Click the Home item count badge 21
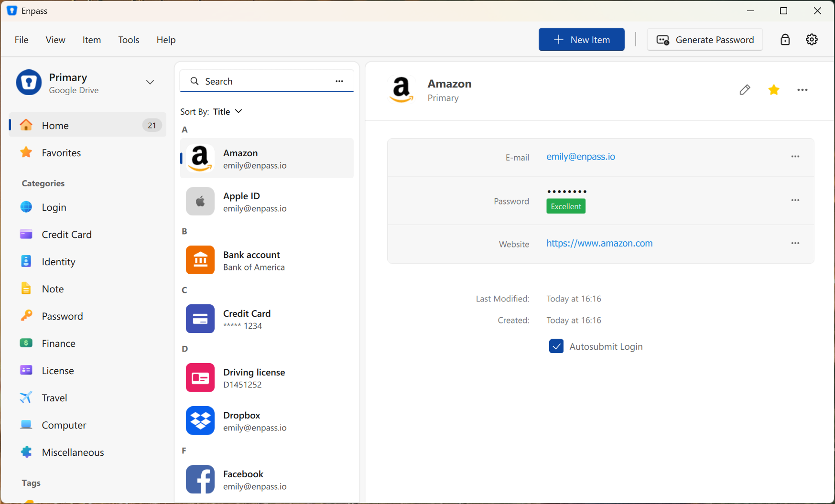This screenshot has width=835, height=504. pos(152,125)
